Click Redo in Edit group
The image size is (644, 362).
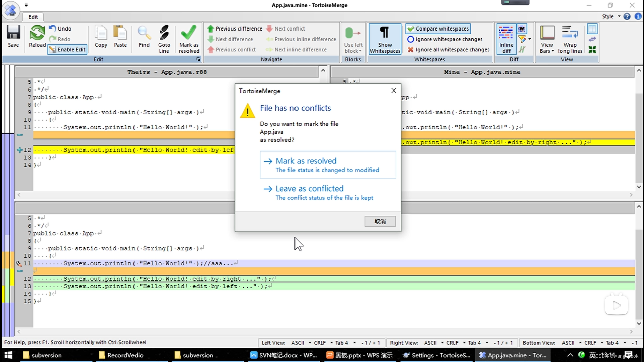[60, 39]
